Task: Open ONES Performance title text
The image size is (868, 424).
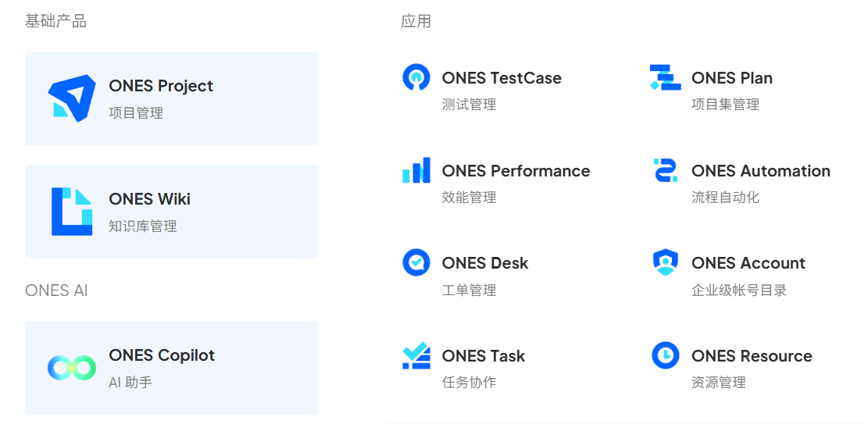Action: (516, 171)
